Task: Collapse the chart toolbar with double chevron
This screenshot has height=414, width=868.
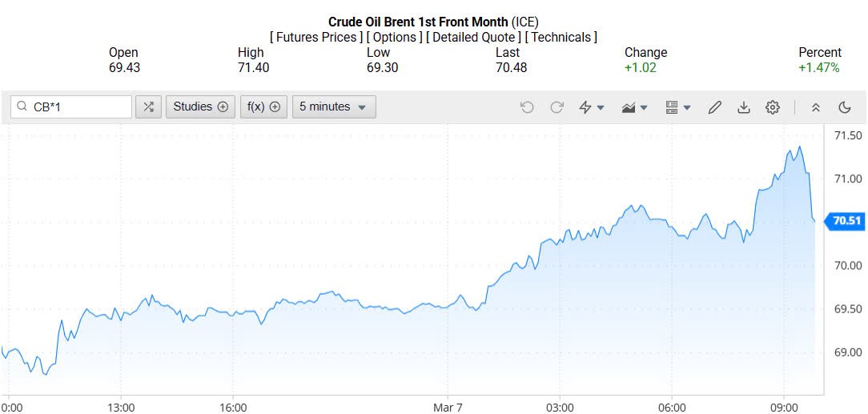Action: 816,107
